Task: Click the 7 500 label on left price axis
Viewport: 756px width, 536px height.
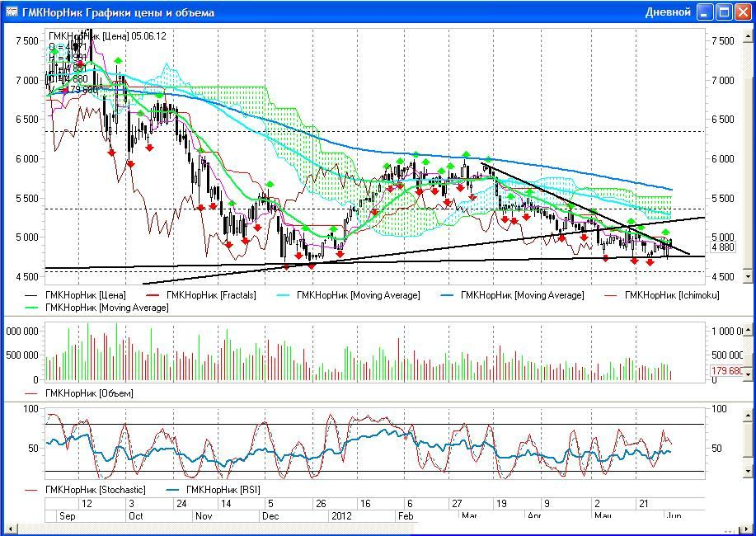Action: pyautogui.click(x=27, y=40)
